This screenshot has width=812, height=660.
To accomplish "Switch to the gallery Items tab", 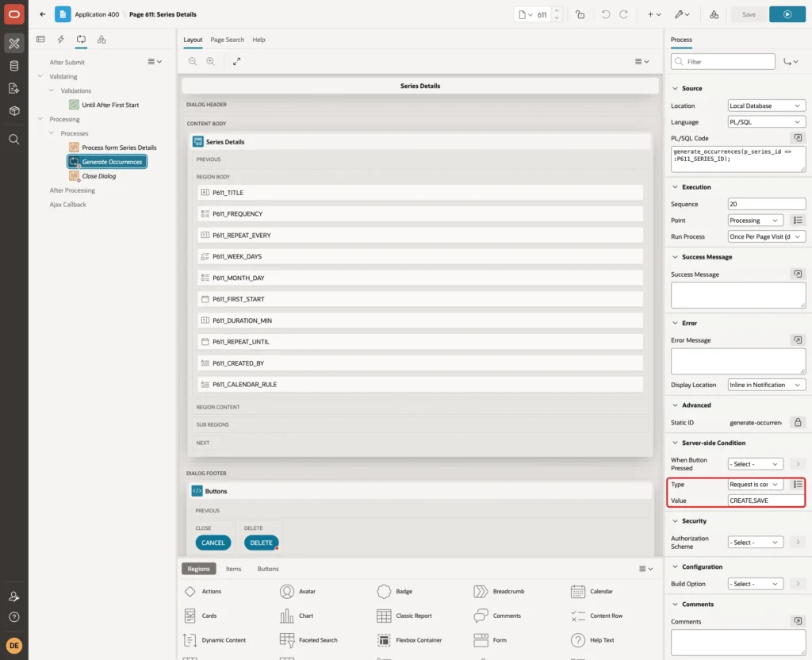I will (x=234, y=568).
